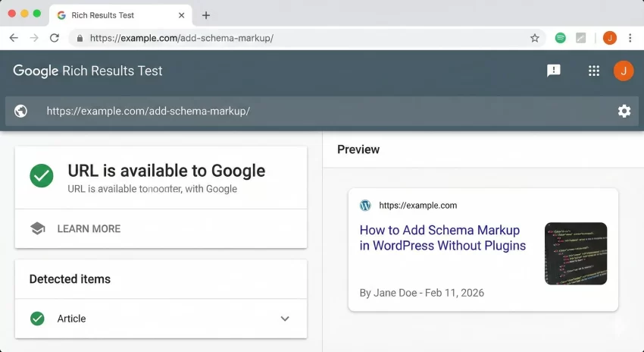Click the Chrome address bar URL
The height and width of the screenshot is (352, 644).
click(182, 38)
